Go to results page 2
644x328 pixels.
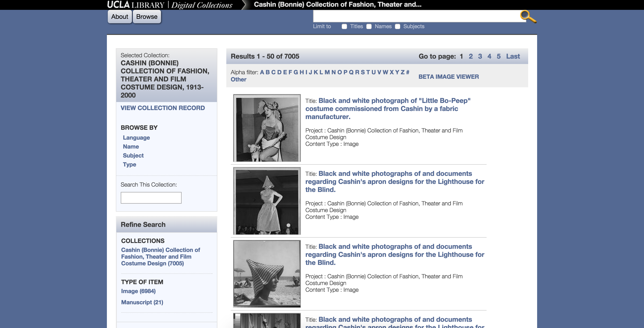coord(470,56)
